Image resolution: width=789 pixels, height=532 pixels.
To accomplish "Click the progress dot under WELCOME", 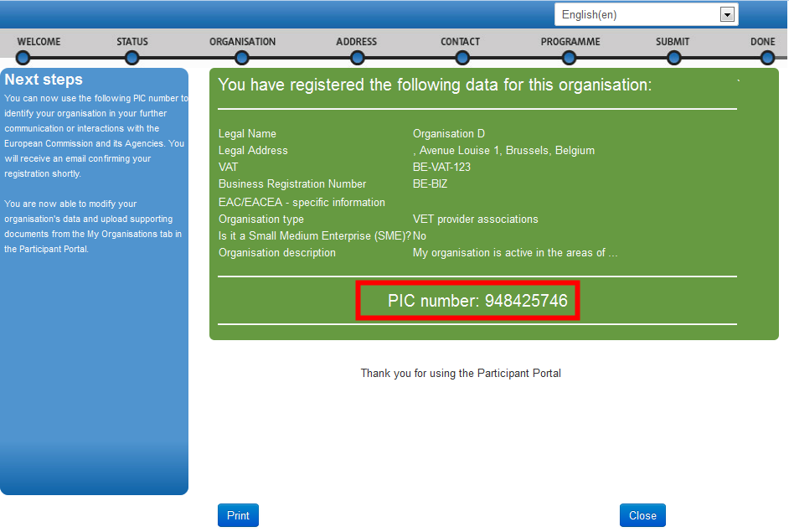I will click(23, 59).
